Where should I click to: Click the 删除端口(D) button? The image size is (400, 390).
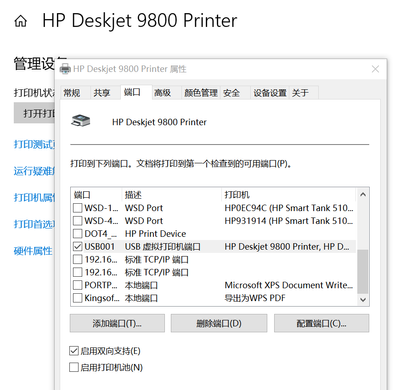219,323
